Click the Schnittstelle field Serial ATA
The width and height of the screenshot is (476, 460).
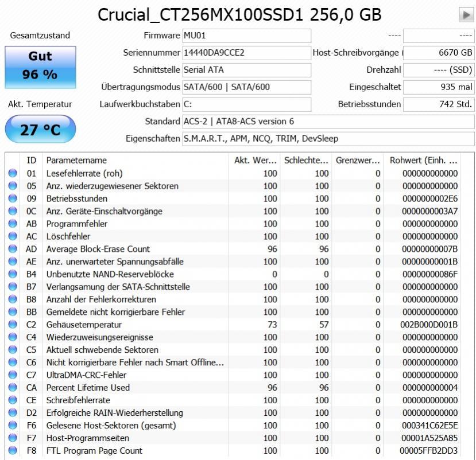pos(246,70)
